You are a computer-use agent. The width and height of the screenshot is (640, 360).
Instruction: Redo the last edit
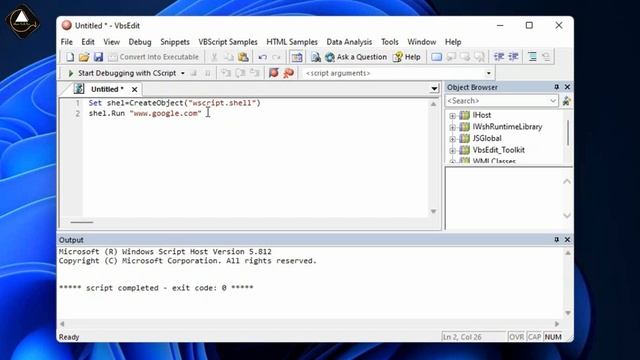coord(276,57)
